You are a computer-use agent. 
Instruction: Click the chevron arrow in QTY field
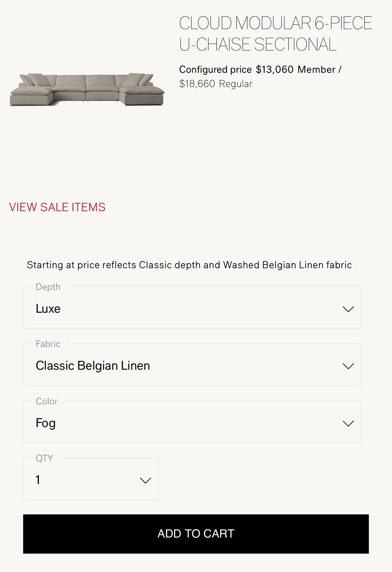145,480
